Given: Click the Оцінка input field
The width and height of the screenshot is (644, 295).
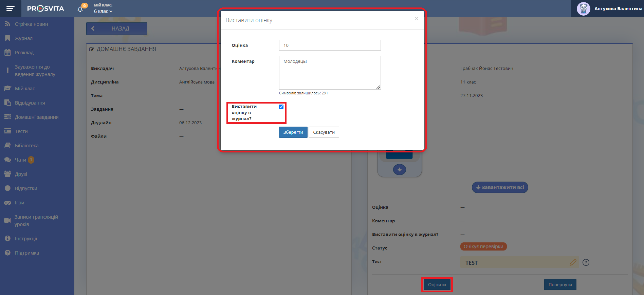Looking at the screenshot, I should 330,45.
